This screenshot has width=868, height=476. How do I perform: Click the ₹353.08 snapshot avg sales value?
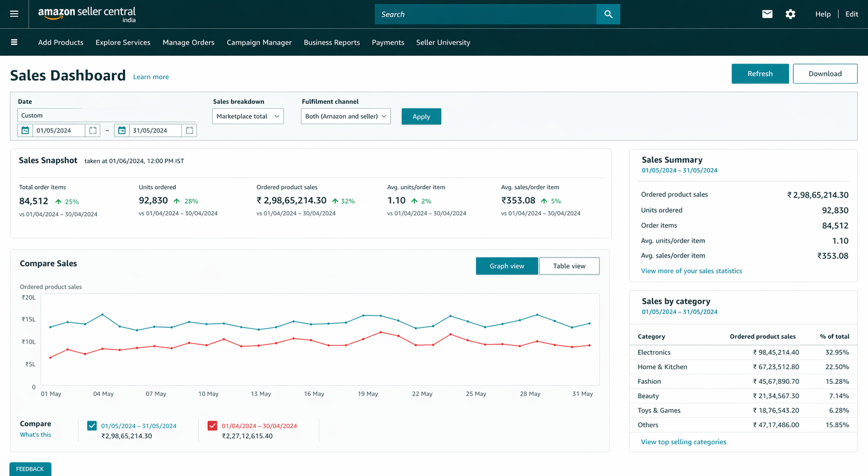coord(518,200)
